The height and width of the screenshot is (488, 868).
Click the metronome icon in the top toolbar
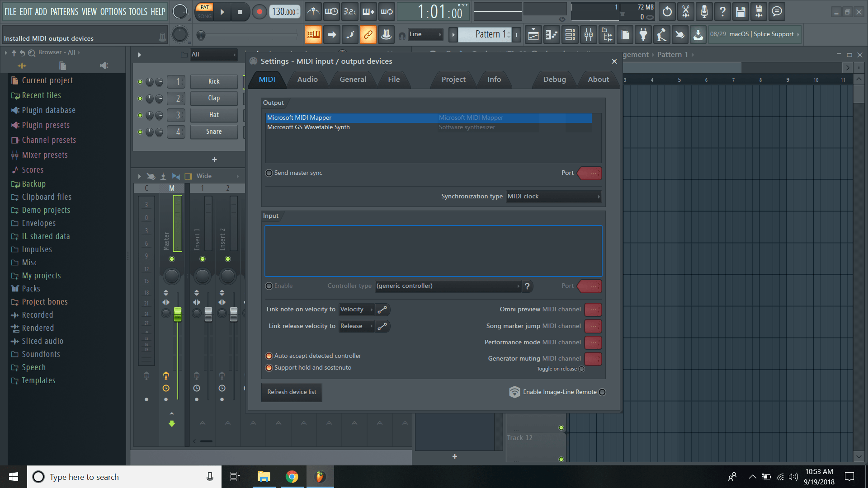pos(313,12)
